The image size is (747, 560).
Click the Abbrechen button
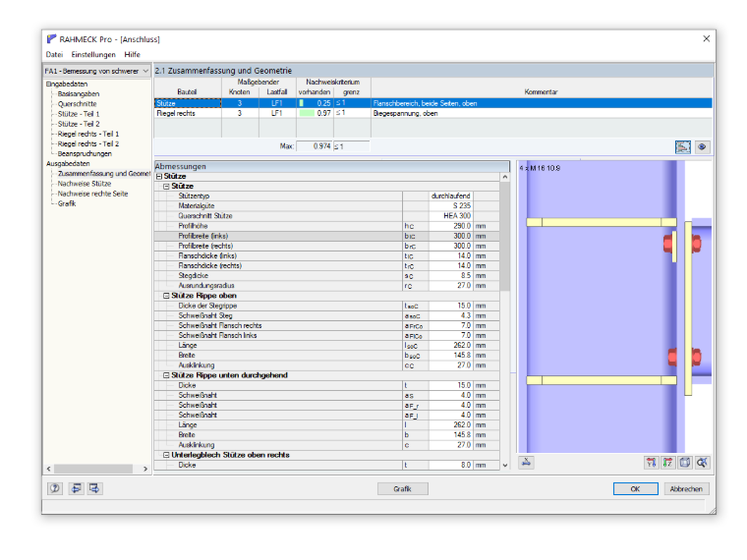(686, 489)
